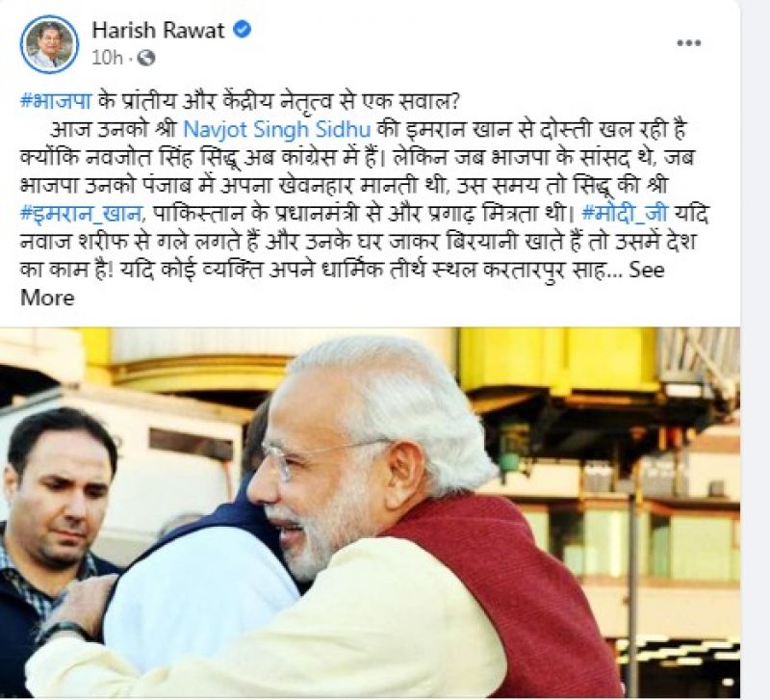Click the blue verified badge

pyautogui.click(x=242, y=30)
